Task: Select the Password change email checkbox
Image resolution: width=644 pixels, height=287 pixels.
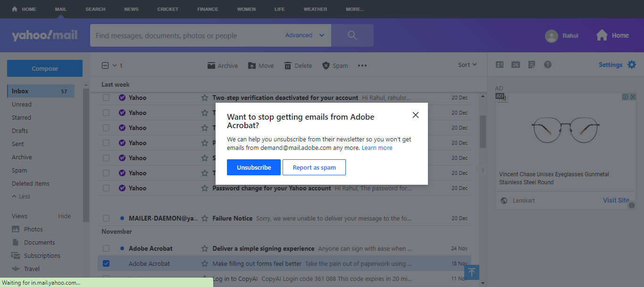Action: 106,188
